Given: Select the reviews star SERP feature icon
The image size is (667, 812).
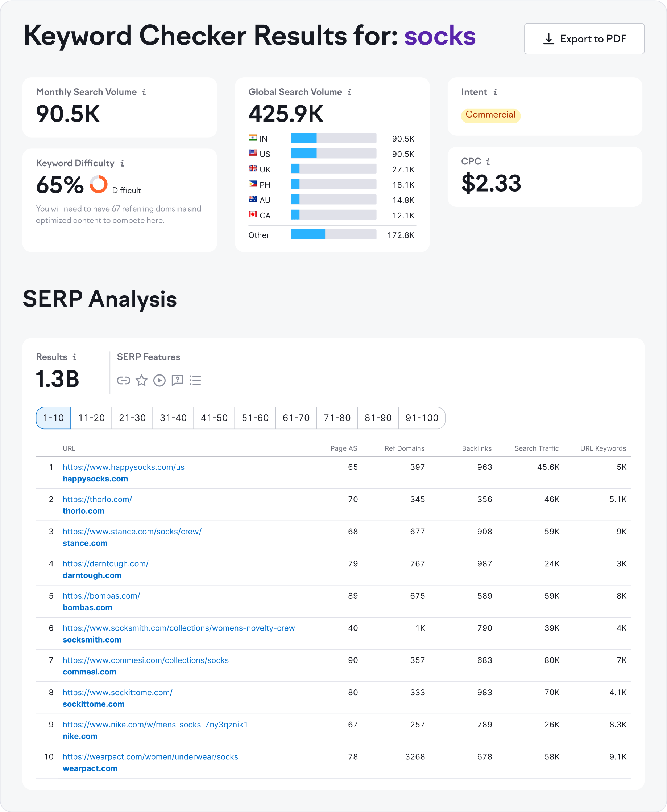Looking at the screenshot, I should [141, 381].
